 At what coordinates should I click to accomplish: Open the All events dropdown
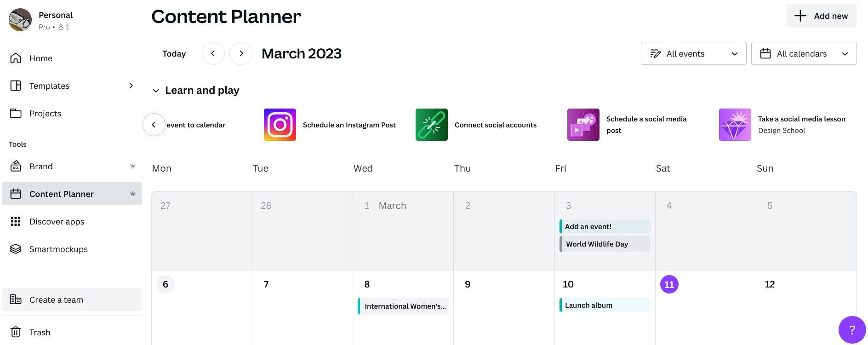pos(693,53)
